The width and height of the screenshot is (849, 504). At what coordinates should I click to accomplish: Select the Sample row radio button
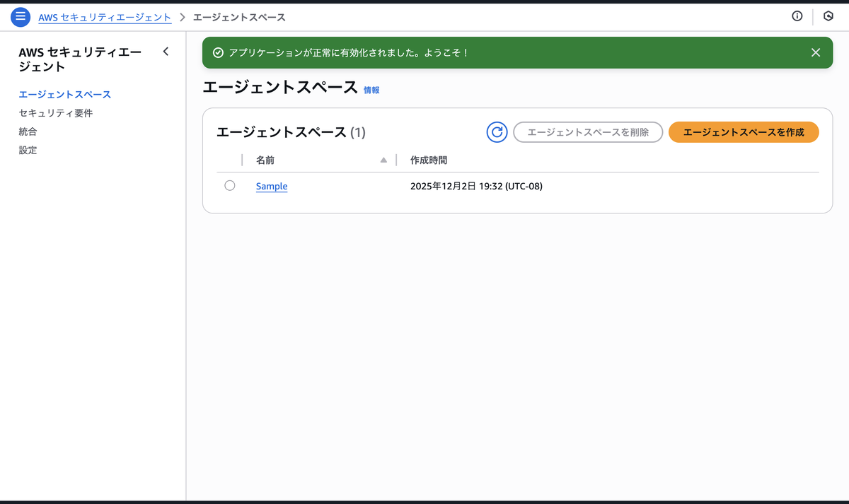pyautogui.click(x=230, y=185)
